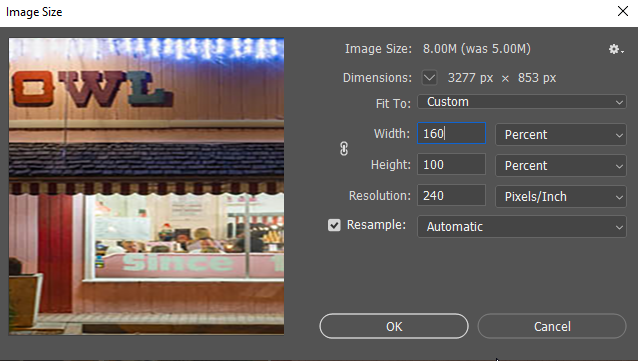Change Height unit from Percent
Viewport: 638px width, 361px height.
tap(561, 166)
